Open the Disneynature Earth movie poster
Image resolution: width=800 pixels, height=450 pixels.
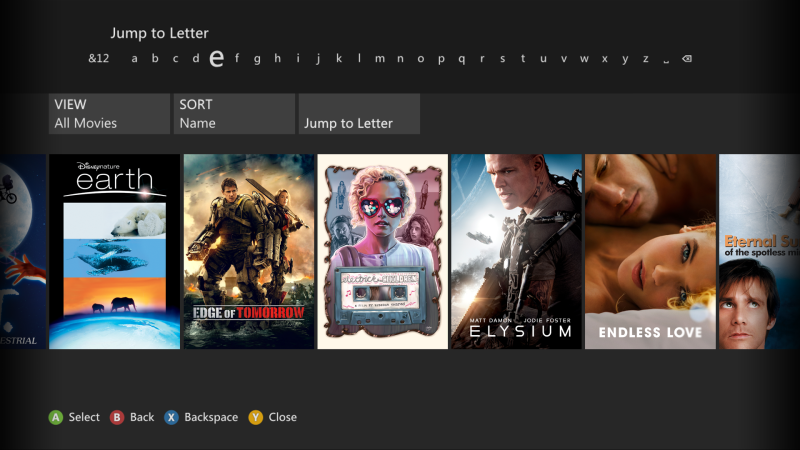coord(115,251)
